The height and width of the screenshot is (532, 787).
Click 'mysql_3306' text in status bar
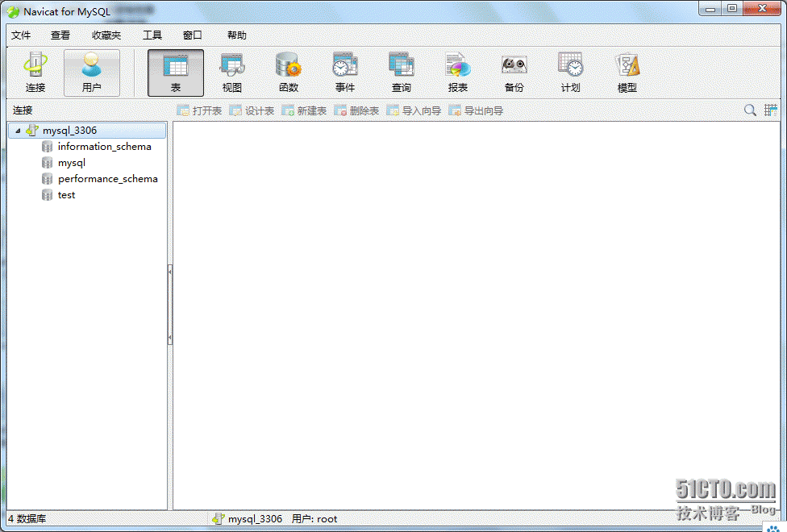(x=255, y=518)
